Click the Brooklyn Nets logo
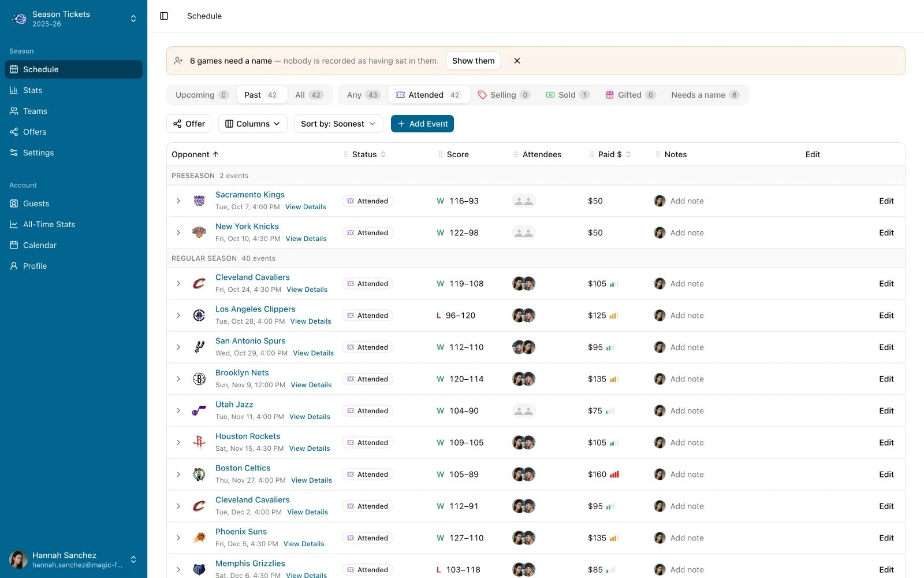 199,379
